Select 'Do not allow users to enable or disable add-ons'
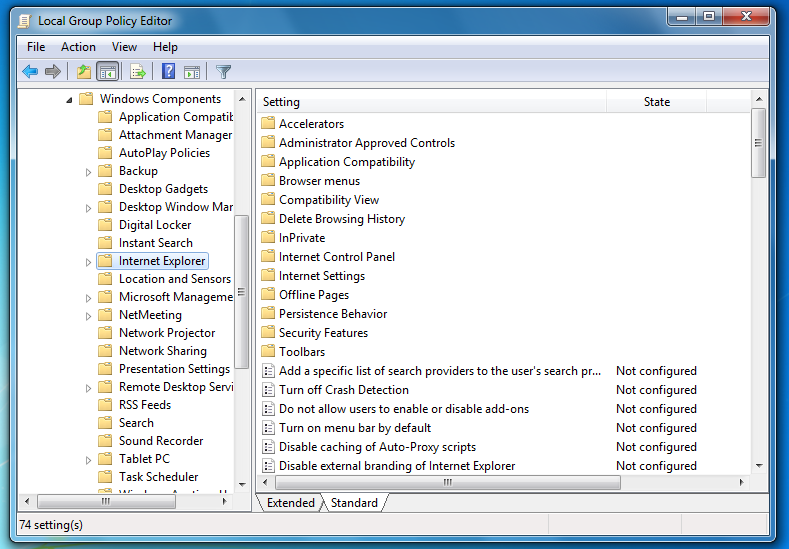This screenshot has height=549, width=789. click(x=404, y=409)
